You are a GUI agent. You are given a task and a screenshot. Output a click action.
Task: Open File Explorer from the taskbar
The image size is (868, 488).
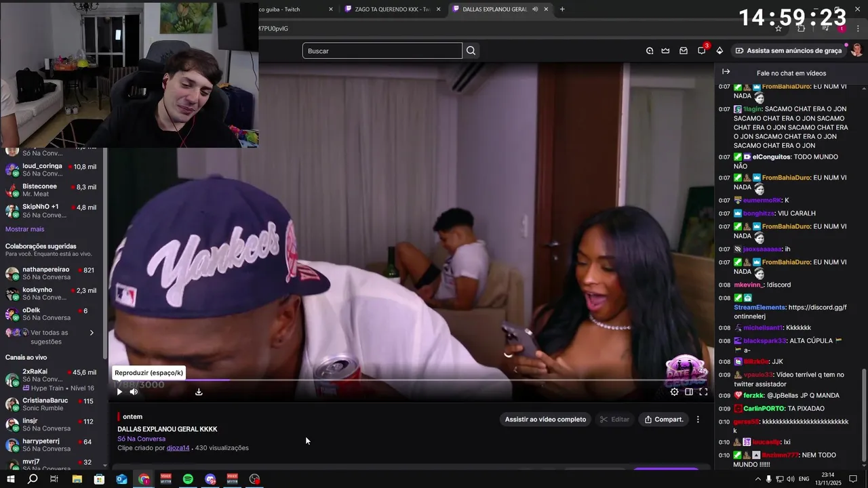coord(77,479)
